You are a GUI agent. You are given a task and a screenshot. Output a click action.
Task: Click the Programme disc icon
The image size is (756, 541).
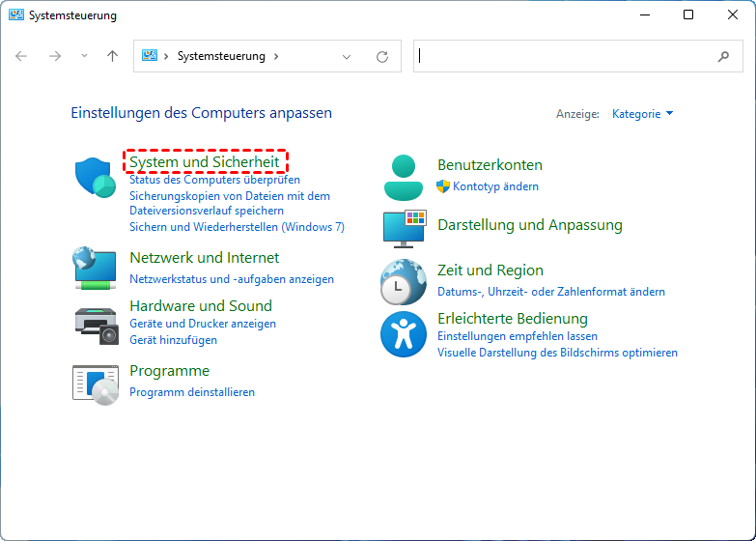96,383
